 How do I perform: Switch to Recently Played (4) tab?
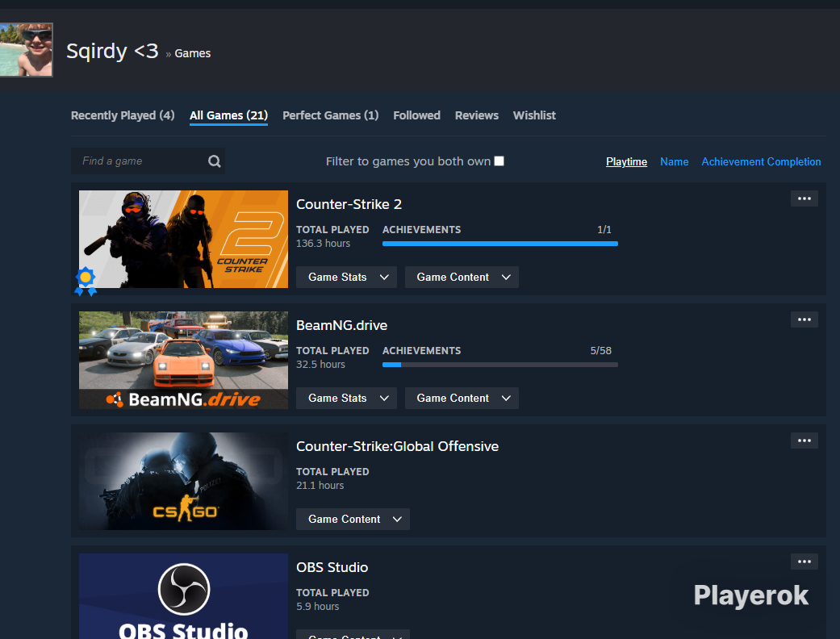tap(123, 115)
